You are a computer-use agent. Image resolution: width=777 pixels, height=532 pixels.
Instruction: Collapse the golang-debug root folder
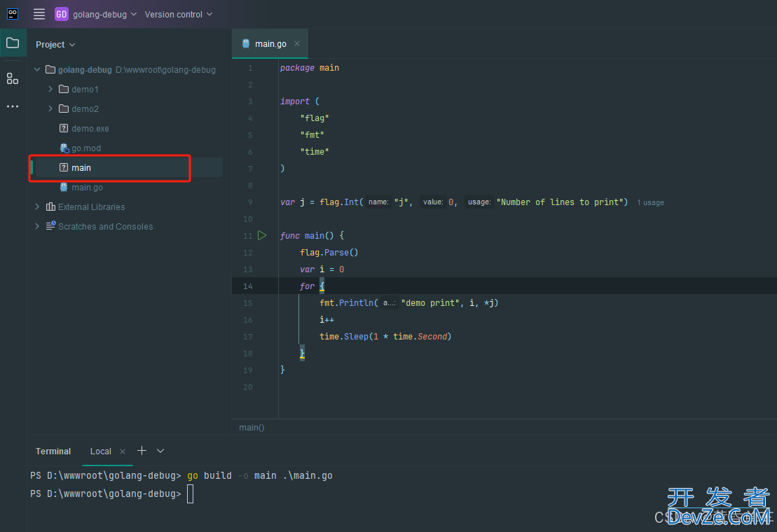[37, 70]
